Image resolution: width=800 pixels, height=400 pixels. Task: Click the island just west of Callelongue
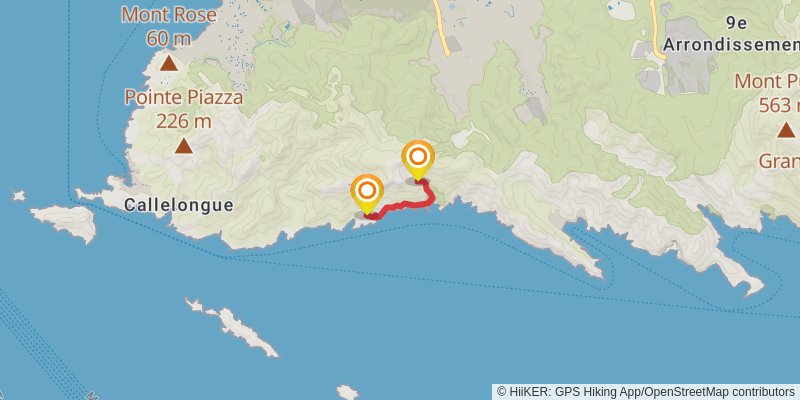pyautogui.click(x=65, y=223)
